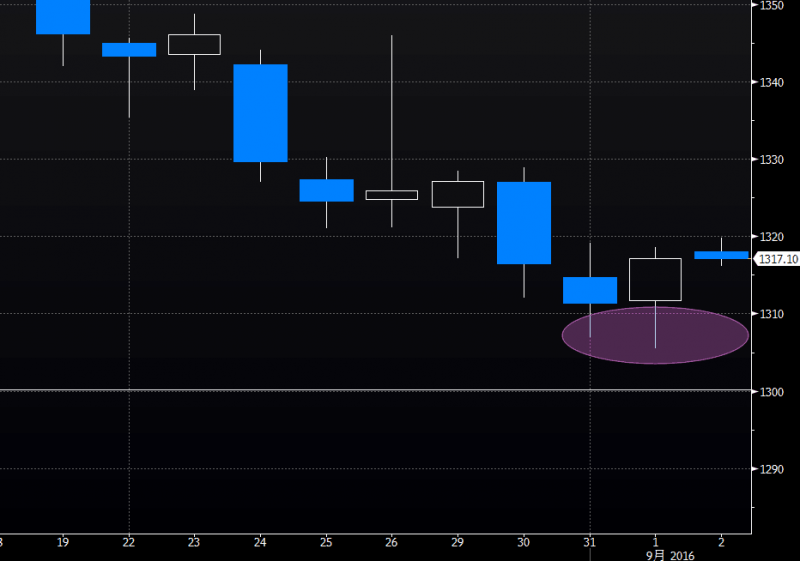Click the date label 26 on the time axis
Screen dimensions: 800x561
point(391,541)
